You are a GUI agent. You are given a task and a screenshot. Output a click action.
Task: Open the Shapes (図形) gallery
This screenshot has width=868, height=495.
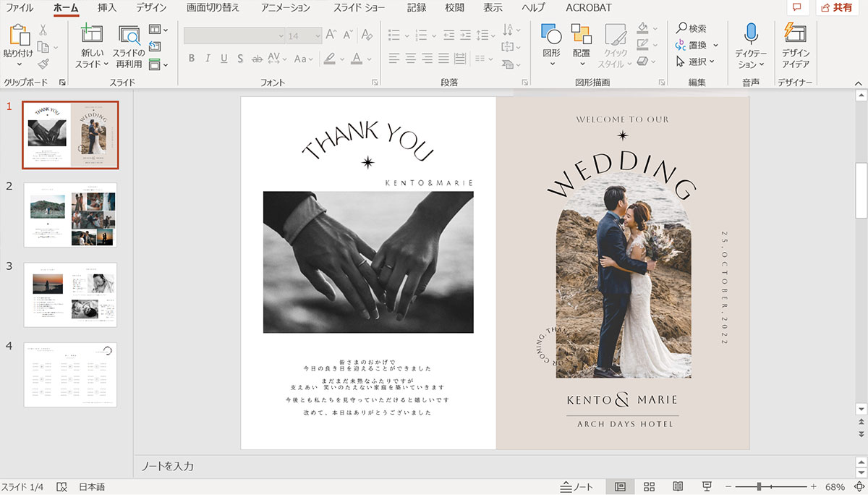(551, 34)
